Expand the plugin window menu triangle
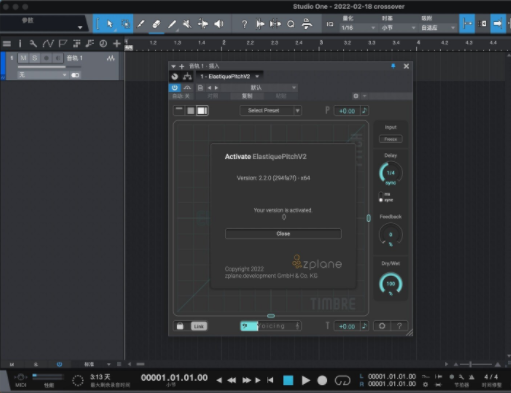511x393 pixels. point(173,66)
